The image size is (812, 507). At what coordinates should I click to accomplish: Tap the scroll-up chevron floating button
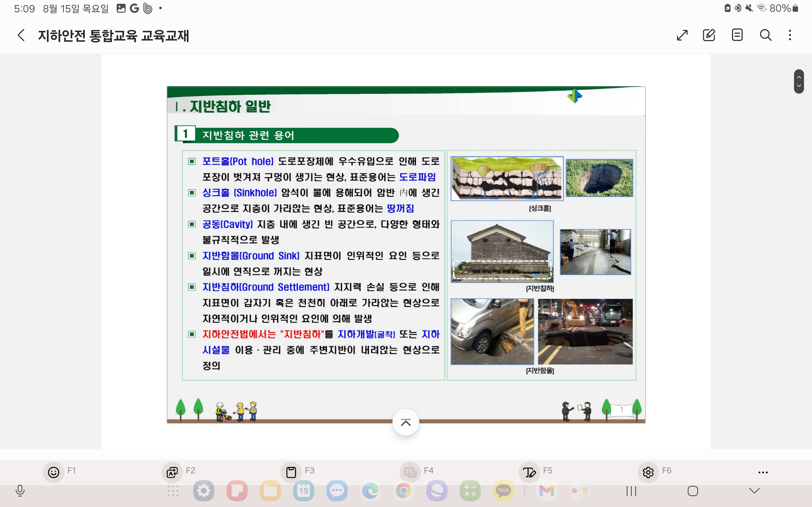[406, 422]
